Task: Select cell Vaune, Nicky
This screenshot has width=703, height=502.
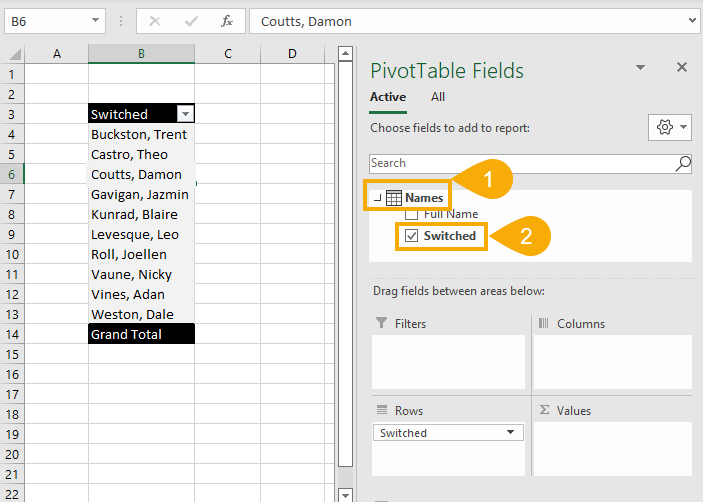Action: 141,274
